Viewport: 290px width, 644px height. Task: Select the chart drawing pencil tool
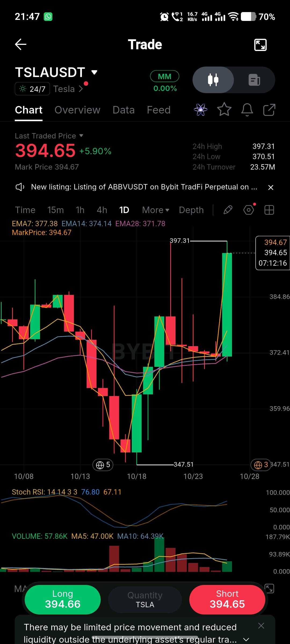(228, 210)
